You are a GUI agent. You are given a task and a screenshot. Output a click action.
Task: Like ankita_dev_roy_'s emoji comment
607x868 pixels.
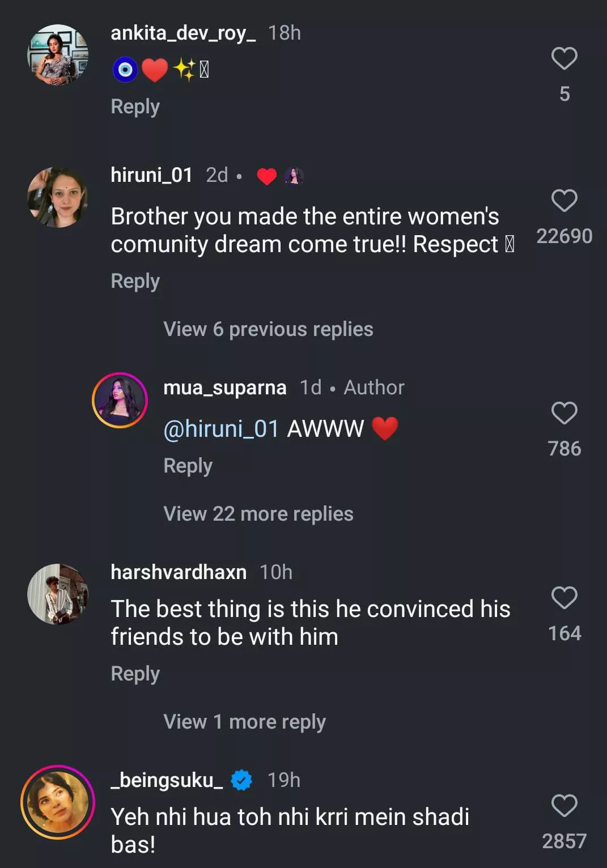click(564, 58)
